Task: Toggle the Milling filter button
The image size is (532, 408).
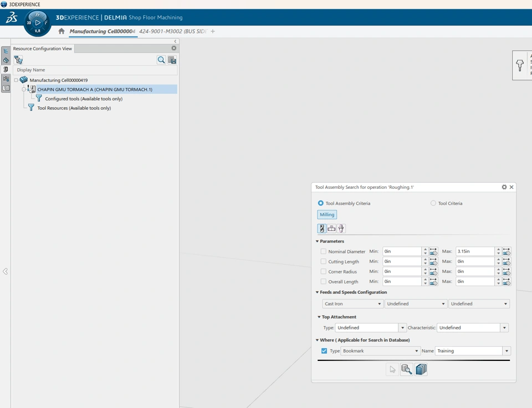Action: [327, 214]
